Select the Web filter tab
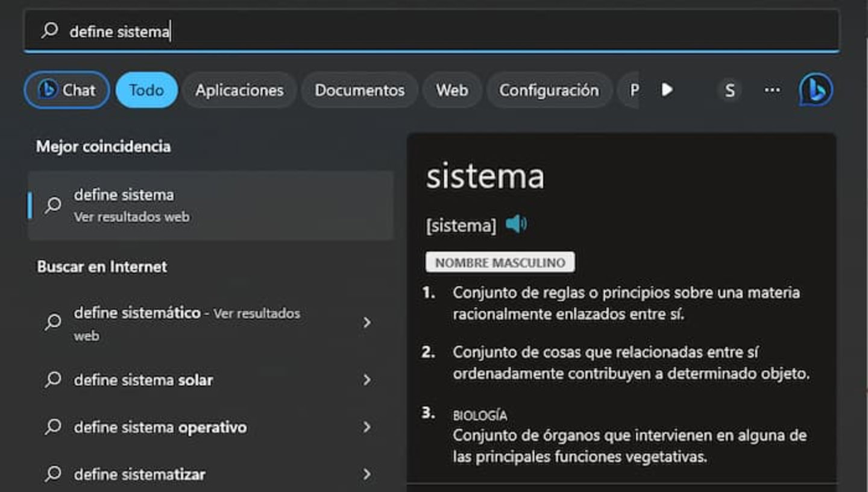The width and height of the screenshot is (868, 492). pyautogui.click(x=452, y=90)
